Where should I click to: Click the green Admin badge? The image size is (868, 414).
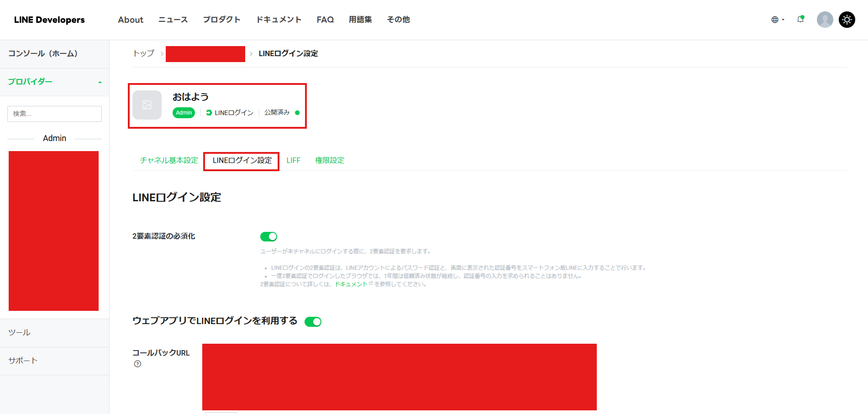coord(184,113)
